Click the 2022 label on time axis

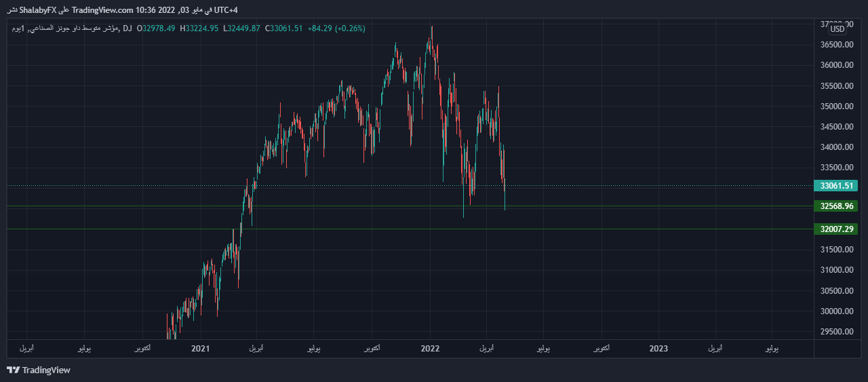[x=430, y=349]
